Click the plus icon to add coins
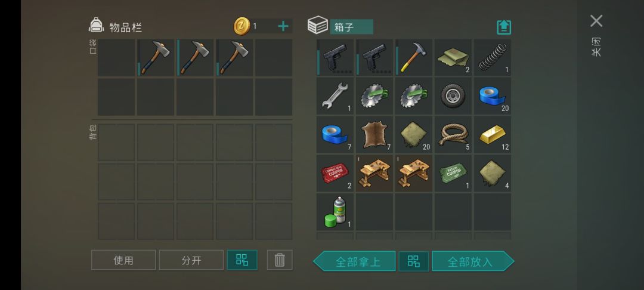644x290 pixels. (x=283, y=26)
